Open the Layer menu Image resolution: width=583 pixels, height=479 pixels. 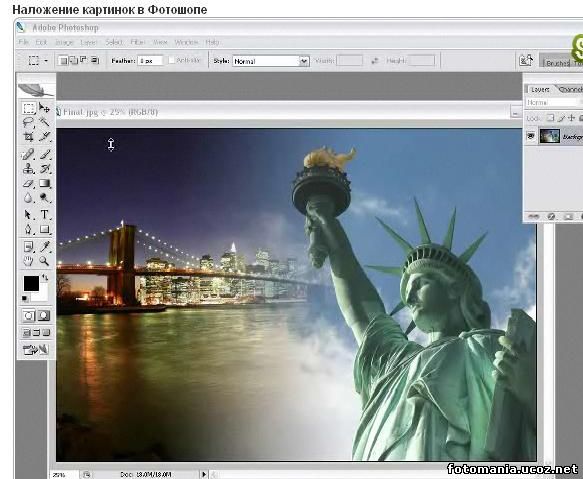(88, 42)
